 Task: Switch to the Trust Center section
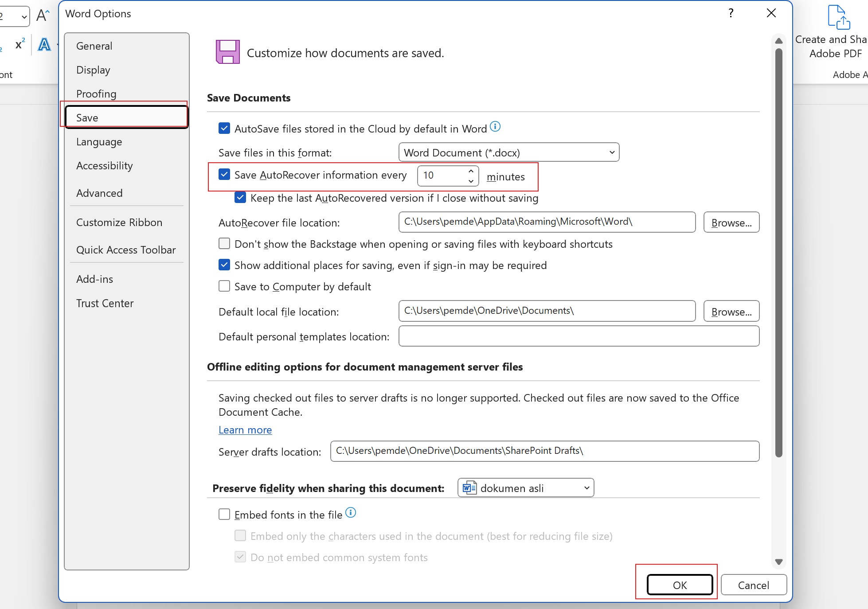pos(105,303)
